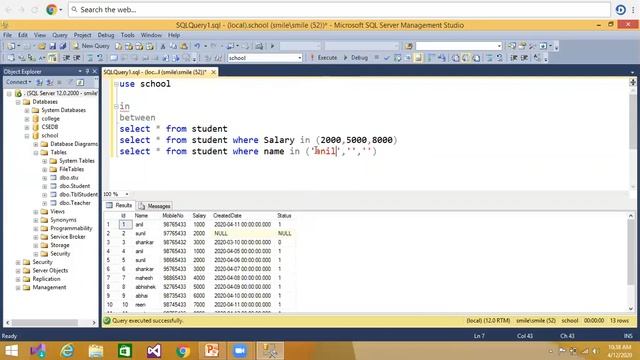Click the Uncomment Selected Lines icon

point(500,58)
